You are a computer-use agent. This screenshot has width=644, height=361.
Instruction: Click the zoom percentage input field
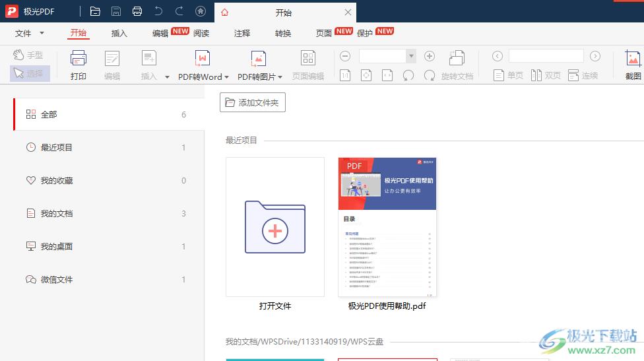pos(383,56)
